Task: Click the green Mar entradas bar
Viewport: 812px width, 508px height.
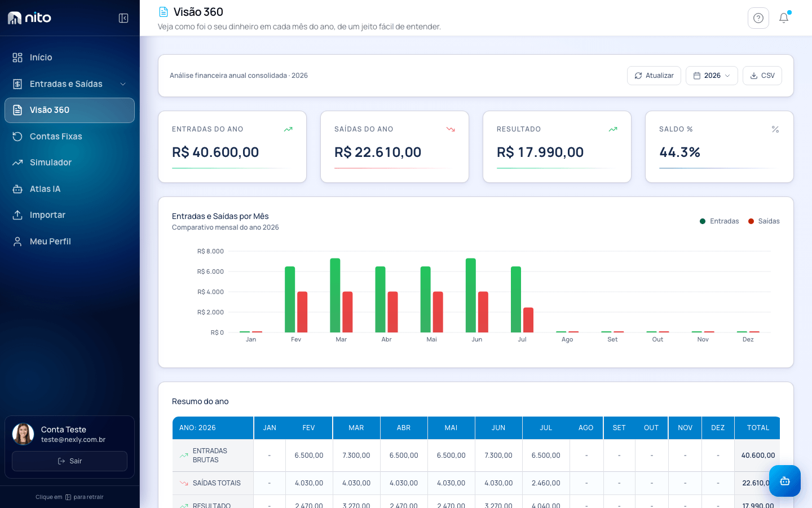Action: pos(335,295)
